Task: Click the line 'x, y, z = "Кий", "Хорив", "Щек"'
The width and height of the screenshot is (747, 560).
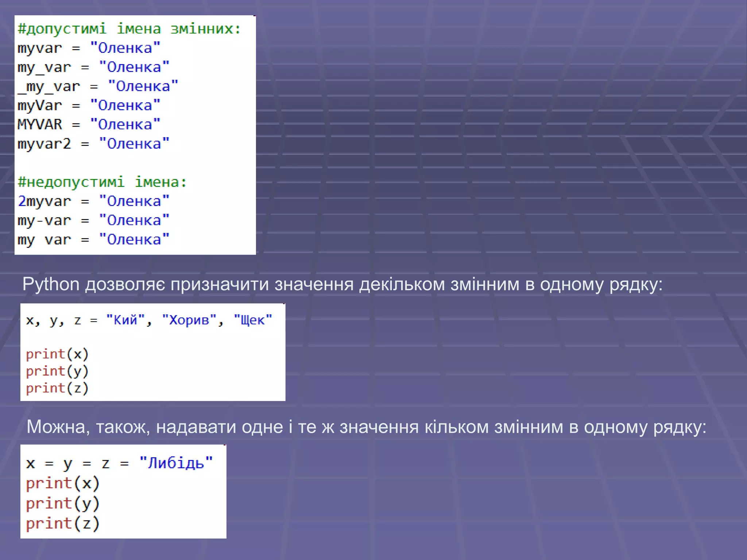Action: point(149,320)
